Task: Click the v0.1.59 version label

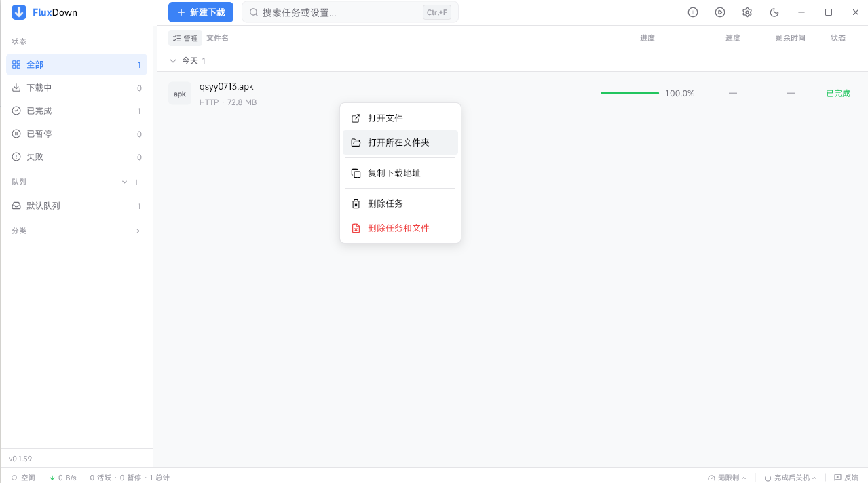Action: click(x=20, y=459)
